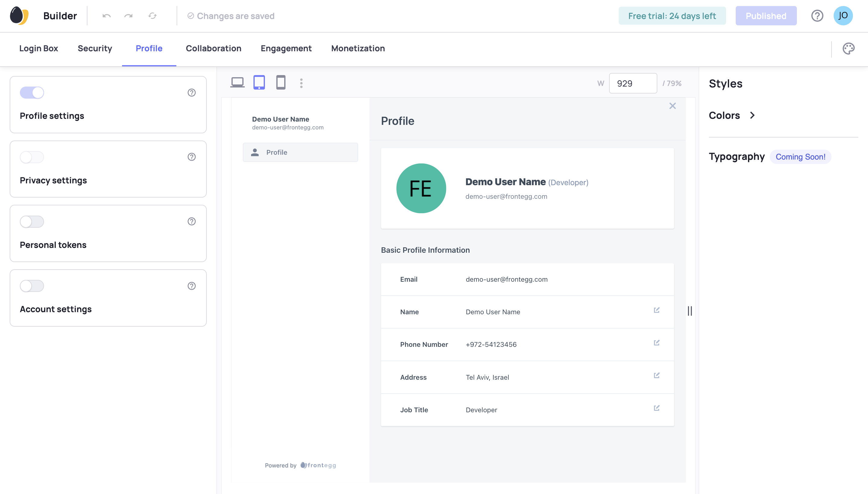Switch preview to mobile phone view
Image resolution: width=868 pixels, height=494 pixels.
281,82
